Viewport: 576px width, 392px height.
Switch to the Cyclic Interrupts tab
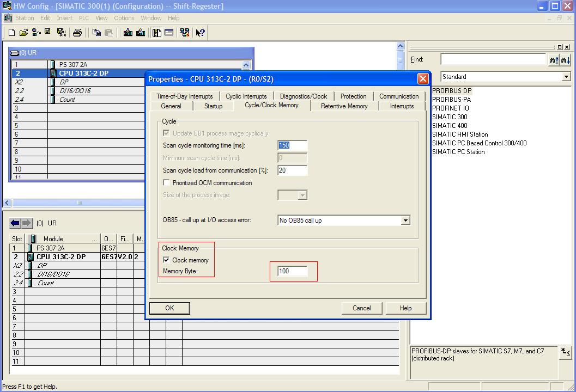pos(246,96)
